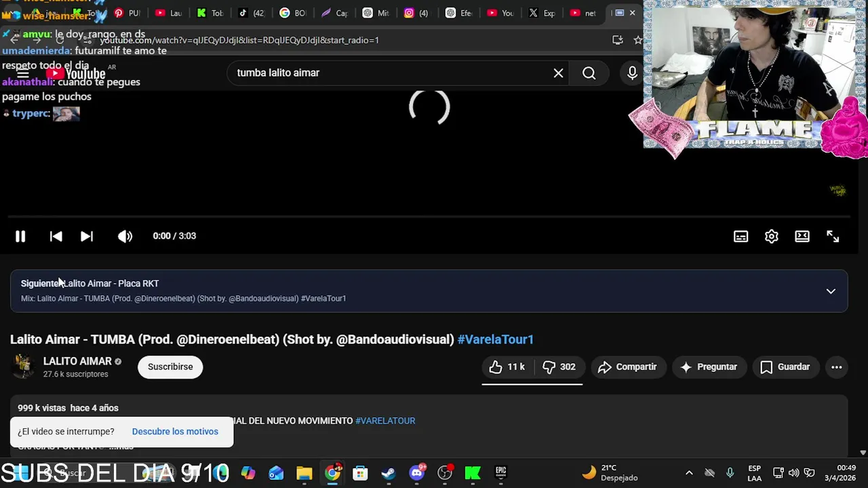Viewport: 868px width, 488px height.
Task: Toggle theater mode in player
Action: (x=802, y=236)
